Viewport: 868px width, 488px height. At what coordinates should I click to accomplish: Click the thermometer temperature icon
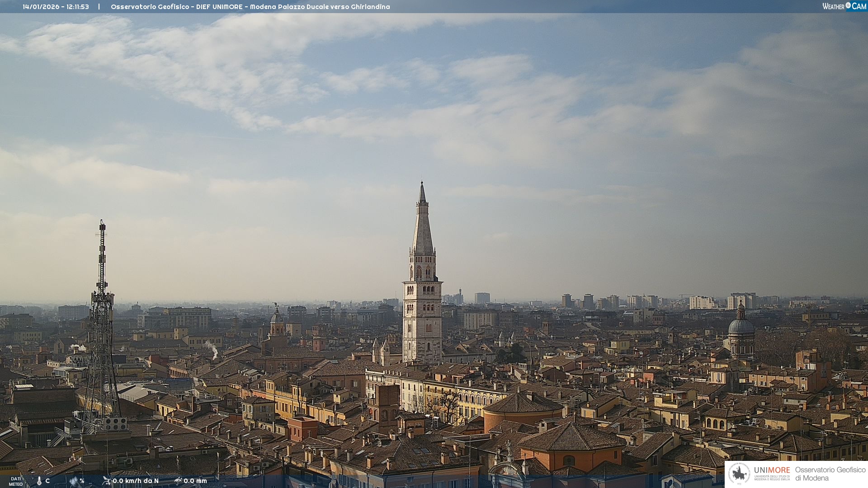pyautogui.click(x=39, y=481)
